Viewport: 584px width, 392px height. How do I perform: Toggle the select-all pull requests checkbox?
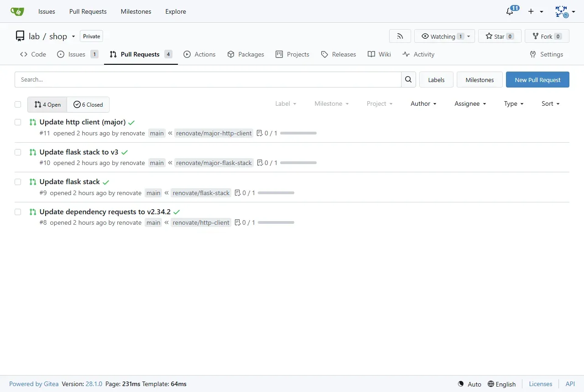tap(18, 104)
